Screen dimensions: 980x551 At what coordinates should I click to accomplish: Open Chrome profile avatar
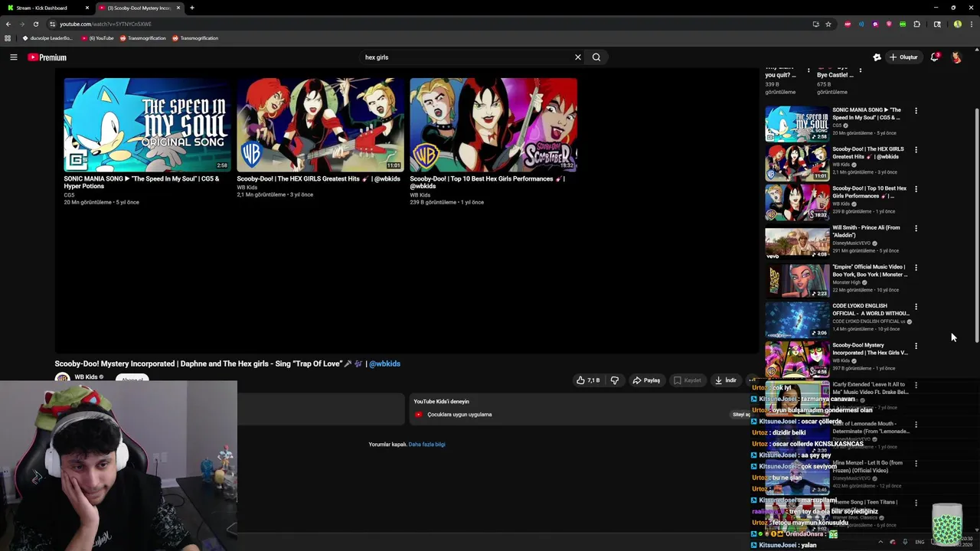(957, 24)
